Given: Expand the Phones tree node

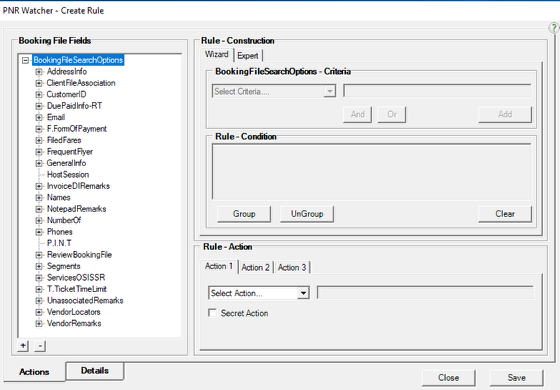Looking at the screenshot, I should [x=39, y=232].
